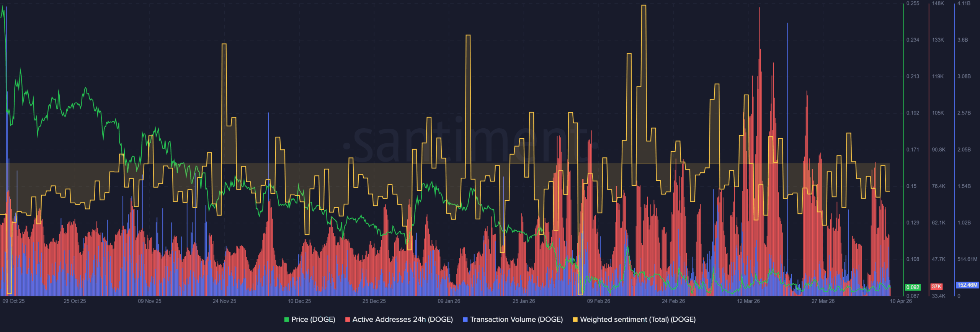The image size is (980, 332).
Task: Click the 148K active addresses axis label
Action: [x=938, y=3]
